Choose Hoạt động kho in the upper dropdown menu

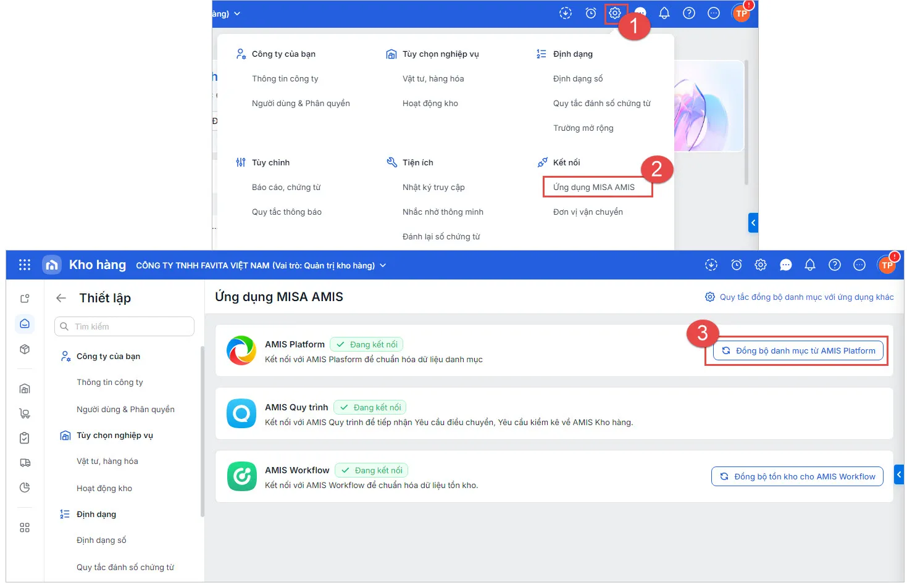(x=430, y=103)
